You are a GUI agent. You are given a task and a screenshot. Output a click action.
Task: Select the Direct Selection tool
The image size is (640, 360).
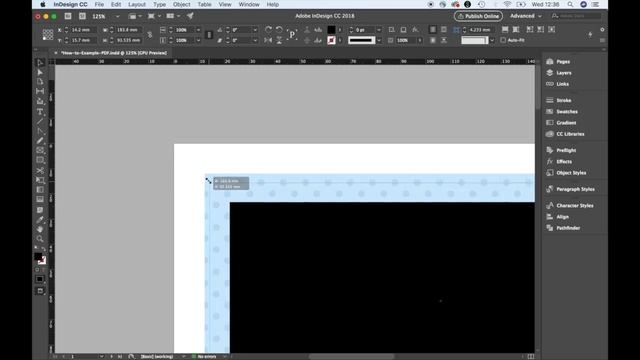click(x=40, y=72)
